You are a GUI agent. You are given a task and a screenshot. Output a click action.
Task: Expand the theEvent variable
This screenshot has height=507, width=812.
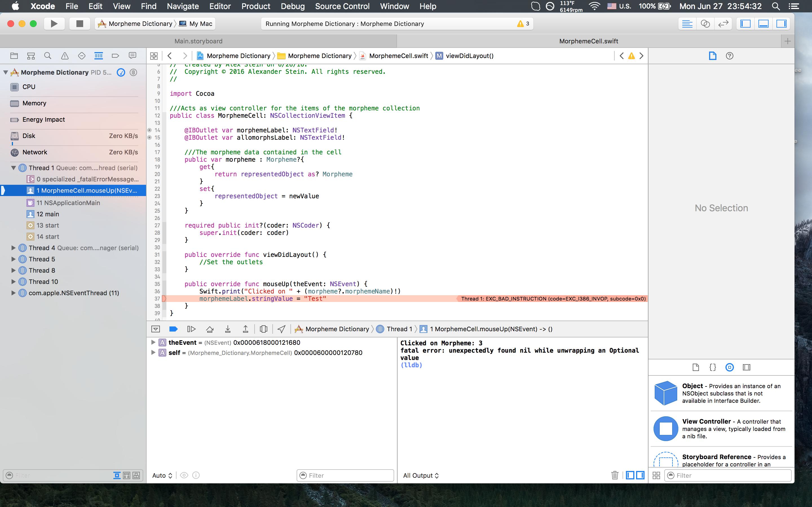click(x=153, y=342)
